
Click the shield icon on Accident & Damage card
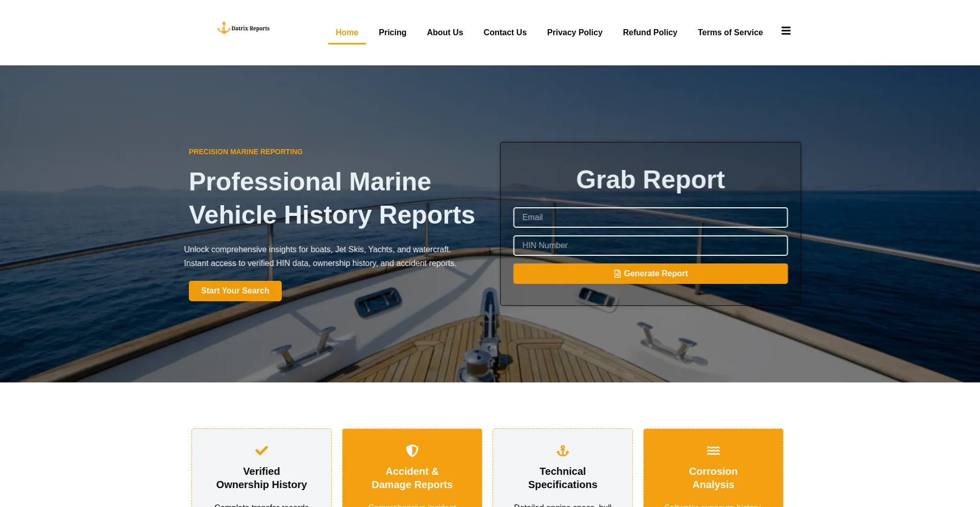click(x=412, y=450)
